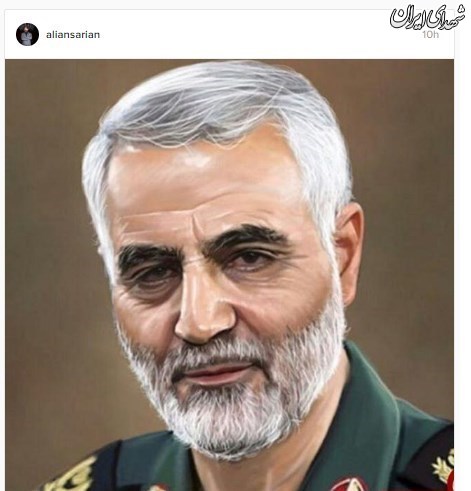Click the smiling mouth in the painting

point(215,370)
